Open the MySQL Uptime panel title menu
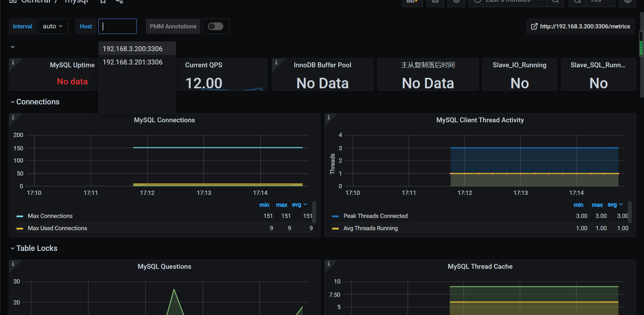This screenshot has height=315, width=644. click(72, 65)
